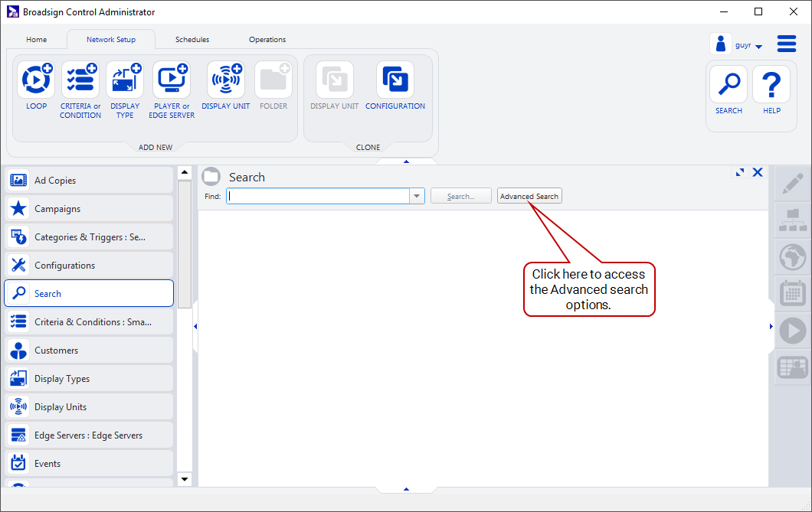Open Criteria & Conditions sidebar item
This screenshot has width=812, height=512.
[89, 321]
